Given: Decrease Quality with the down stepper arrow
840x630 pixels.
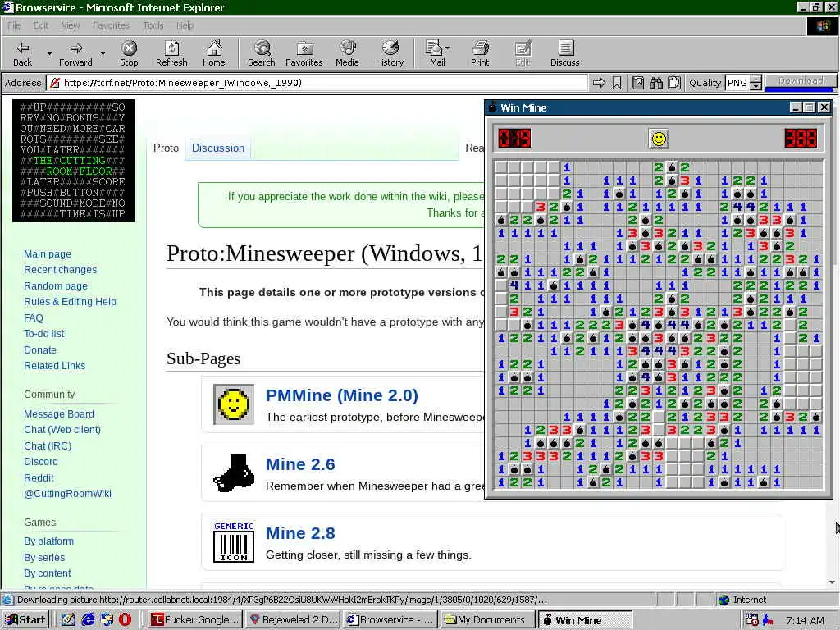Looking at the screenshot, I should (756, 86).
